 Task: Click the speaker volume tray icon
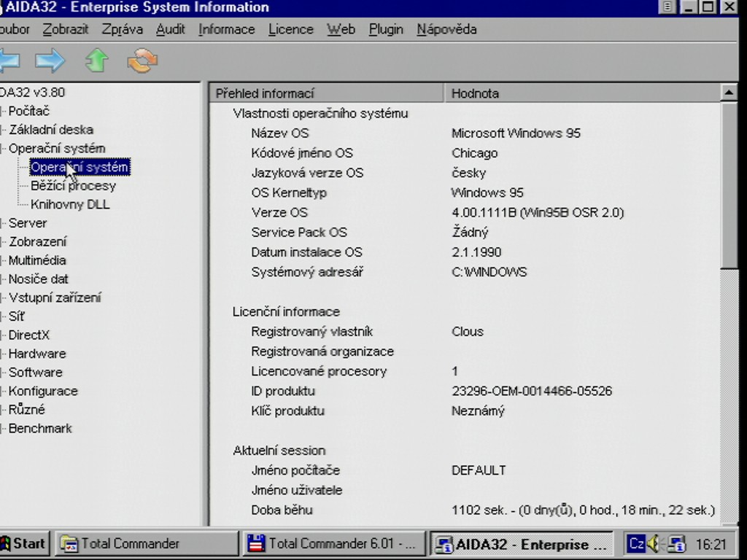pyautogui.click(x=655, y=543)
